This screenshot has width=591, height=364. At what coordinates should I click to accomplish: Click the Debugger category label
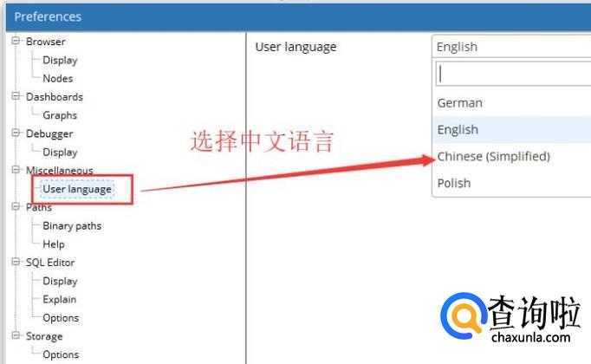(x=49, y=133)
